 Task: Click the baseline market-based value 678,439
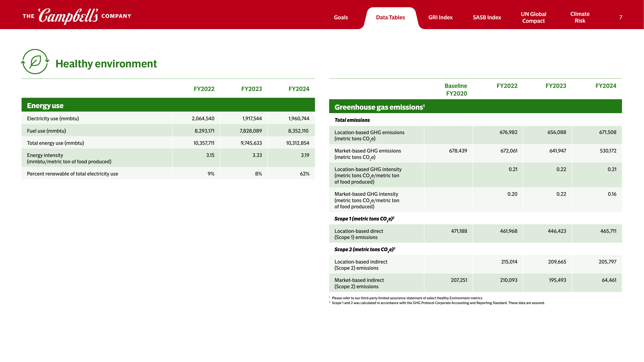tap(458, 151)
